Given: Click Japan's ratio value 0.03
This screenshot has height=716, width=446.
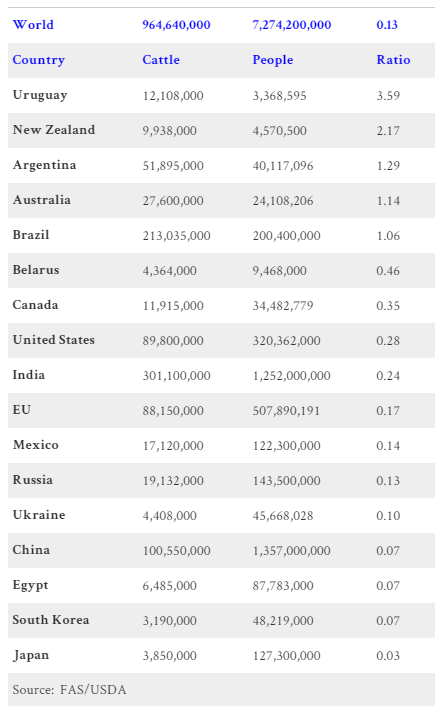Looking at the screenshot, I should [x=388, y=656].
